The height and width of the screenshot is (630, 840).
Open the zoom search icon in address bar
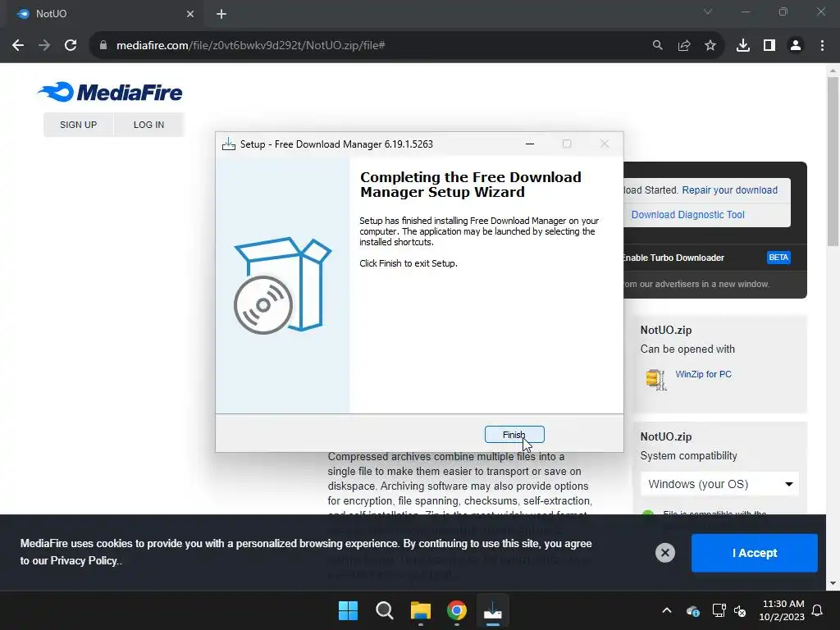657,46
